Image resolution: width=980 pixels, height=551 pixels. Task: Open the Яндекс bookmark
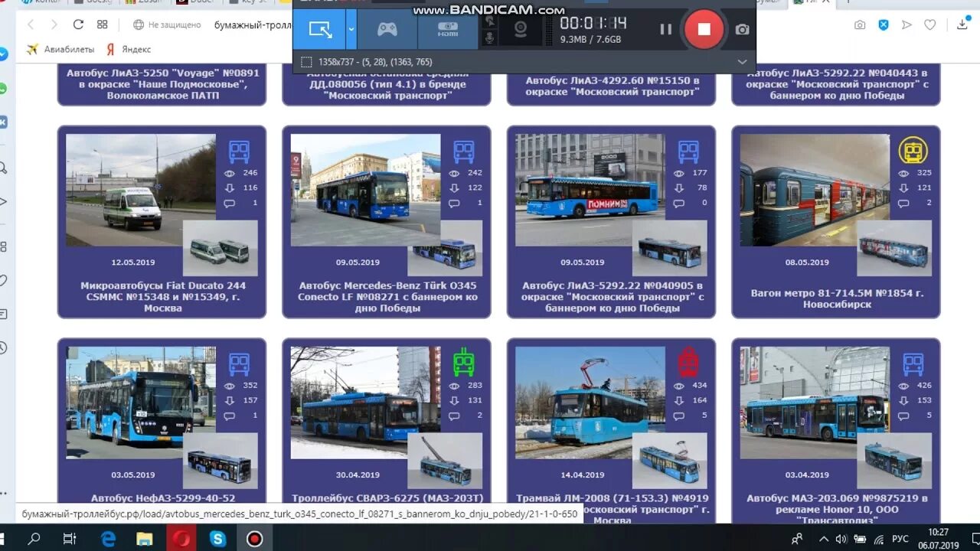129,49
